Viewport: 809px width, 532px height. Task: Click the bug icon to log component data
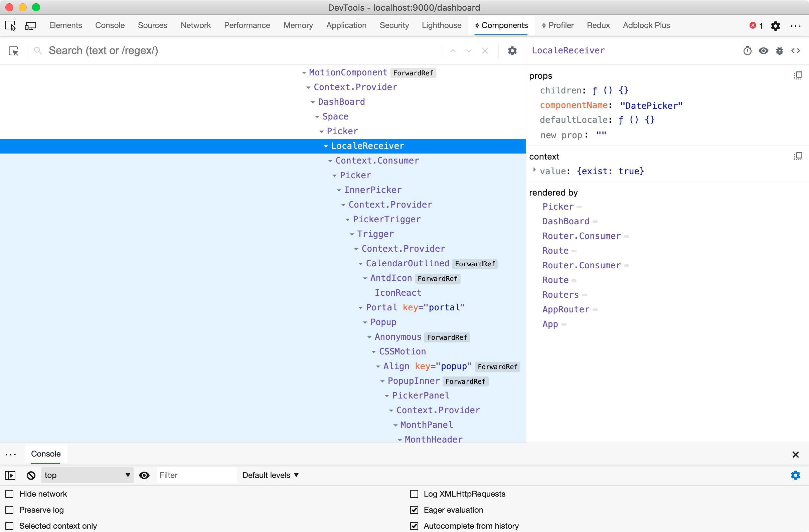click(x=780, y=50)
